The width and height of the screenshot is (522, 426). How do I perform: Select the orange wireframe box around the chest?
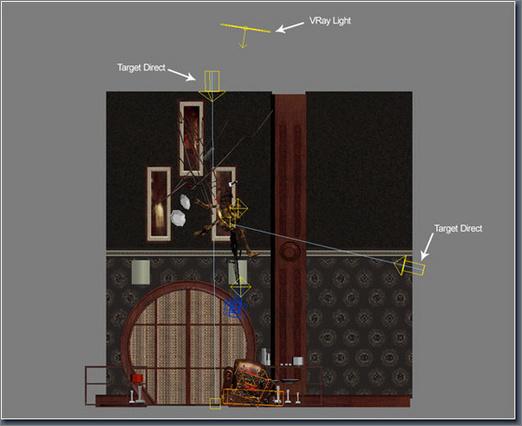click(252, 397)
